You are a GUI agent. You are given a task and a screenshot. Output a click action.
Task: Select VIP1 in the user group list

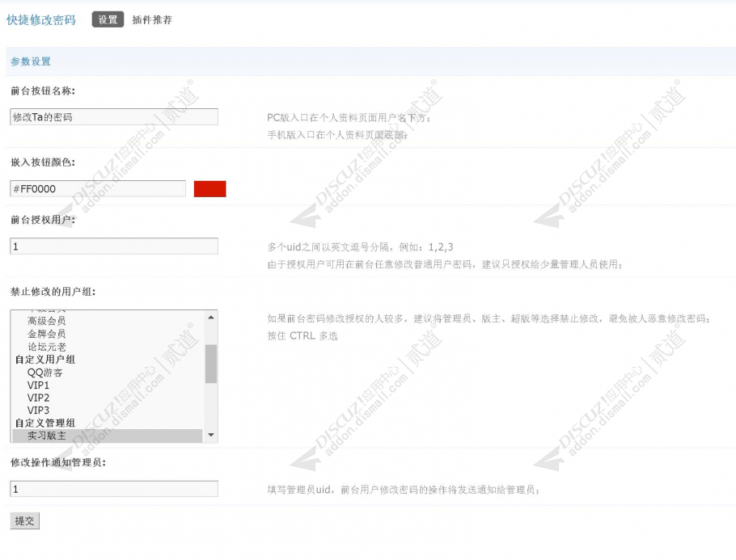coord(38,385)
